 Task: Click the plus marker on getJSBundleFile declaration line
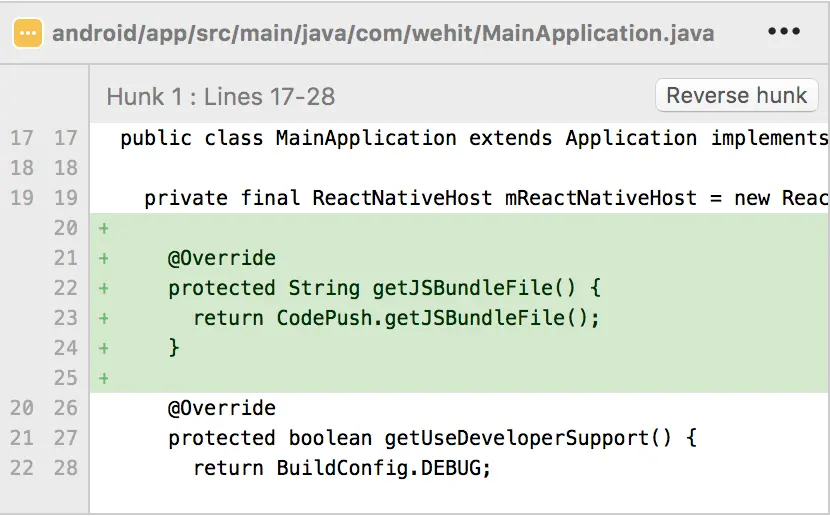point(104,288)
